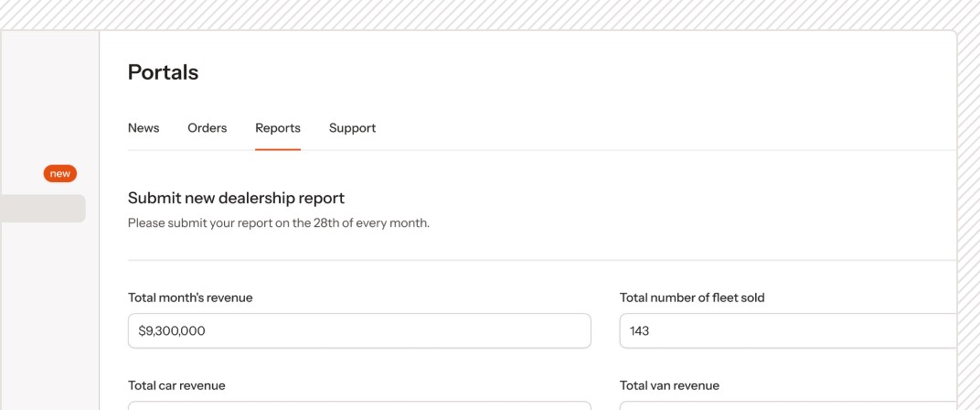Click the orange new badge in sidebar
The image size is (980, 410).
(x=60, y=173)
